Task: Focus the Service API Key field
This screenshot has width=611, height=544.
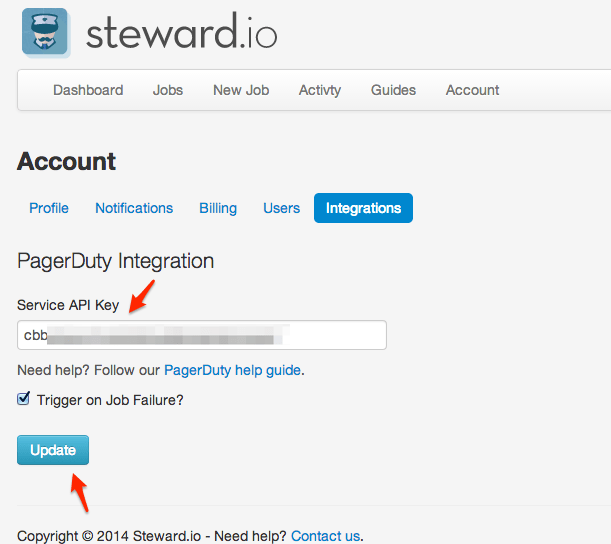Action: coord(202,335)
